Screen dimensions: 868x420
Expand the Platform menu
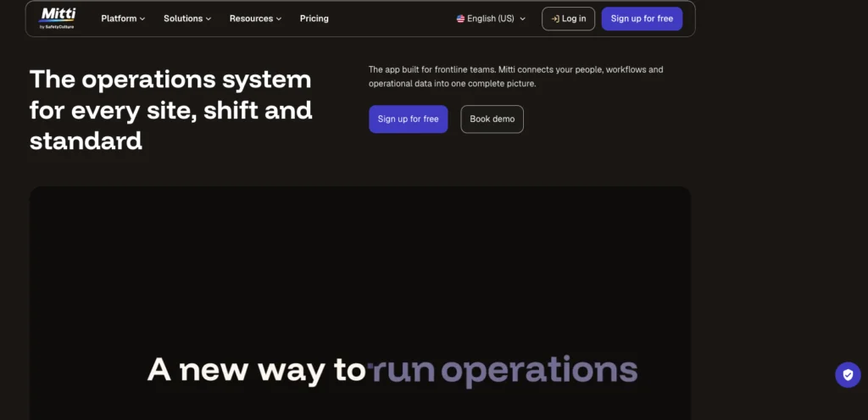click(123, 19)
